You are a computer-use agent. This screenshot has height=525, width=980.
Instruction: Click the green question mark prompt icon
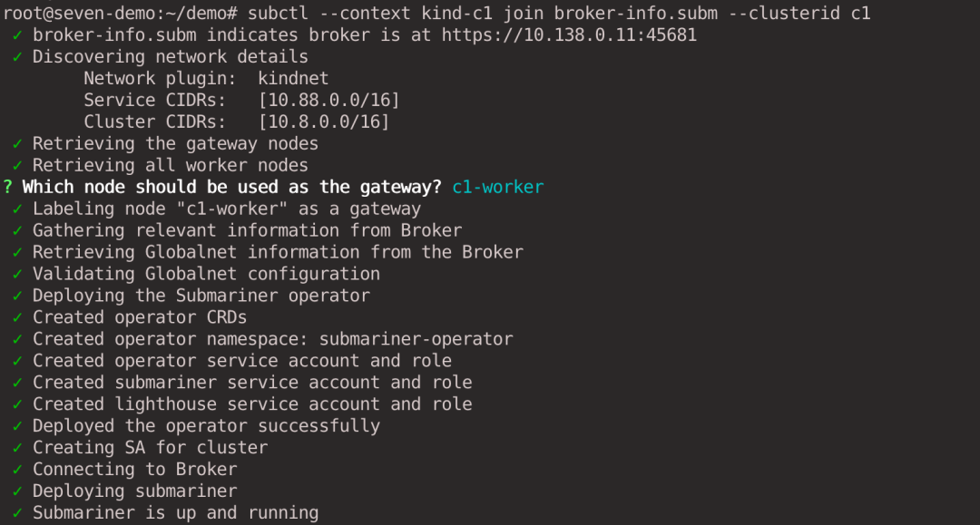coord(7,187)
